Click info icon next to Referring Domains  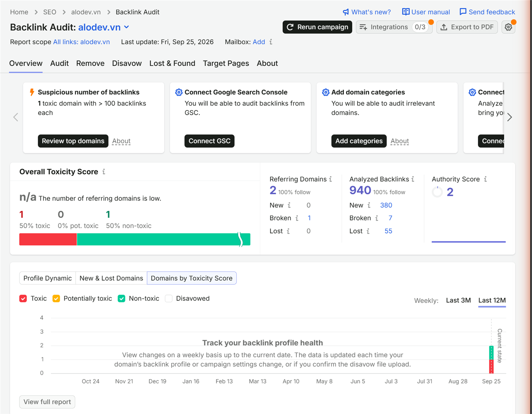tap(331, 179)
